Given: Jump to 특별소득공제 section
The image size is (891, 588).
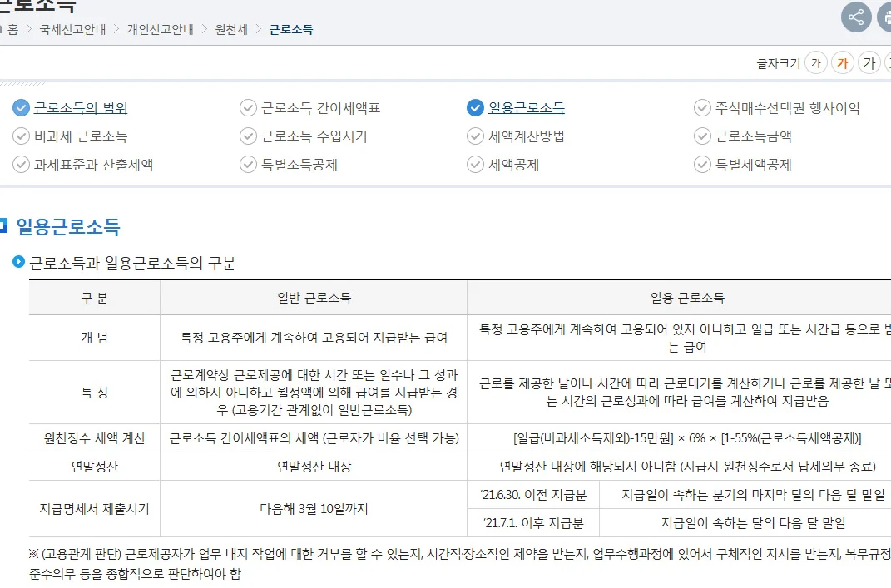Looking at the screenshot, I should coord(299,164).
